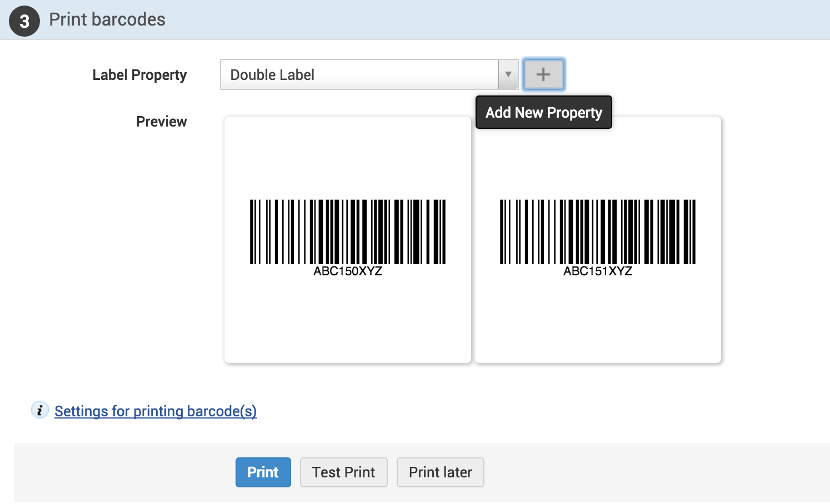The width and height of the screenshot is (830, 504).
Task: Click blank space below ABC150XYZ in preview
Action: click(348, 322)
